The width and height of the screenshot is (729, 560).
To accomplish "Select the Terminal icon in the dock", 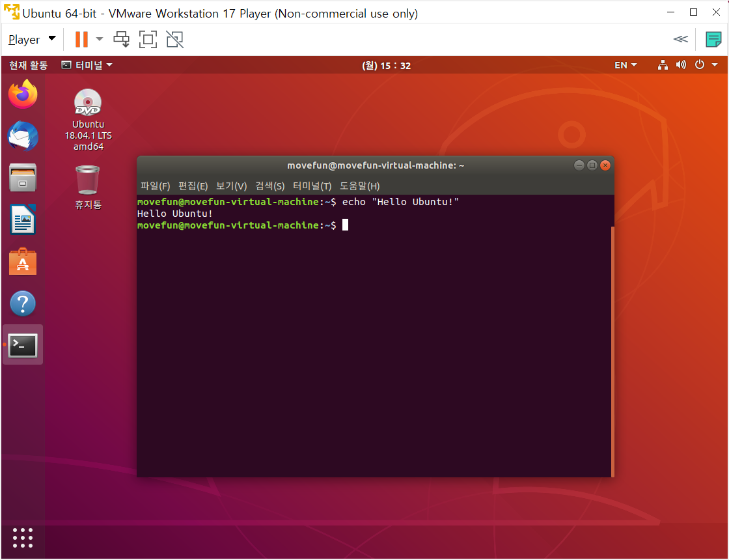I will 23,345.
